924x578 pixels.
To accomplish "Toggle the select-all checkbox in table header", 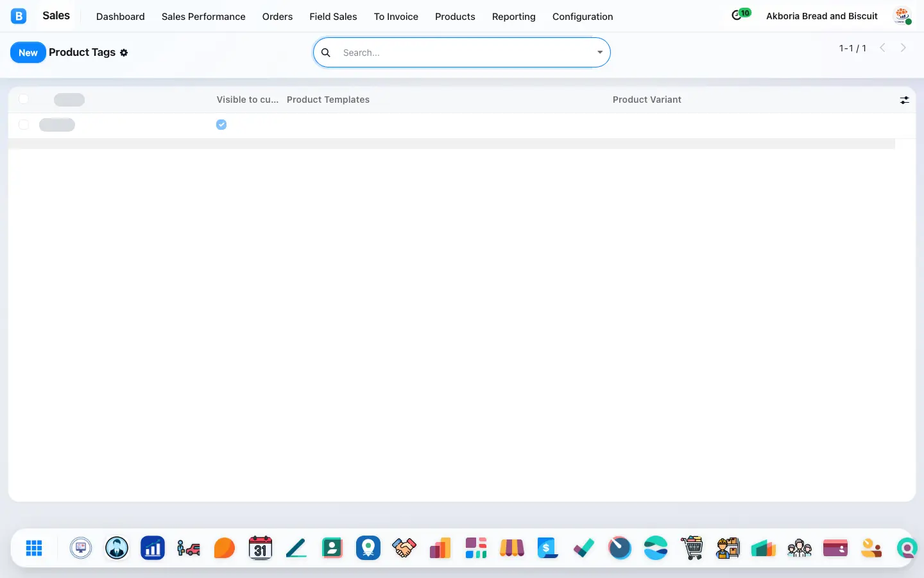I will pos(24,99).
